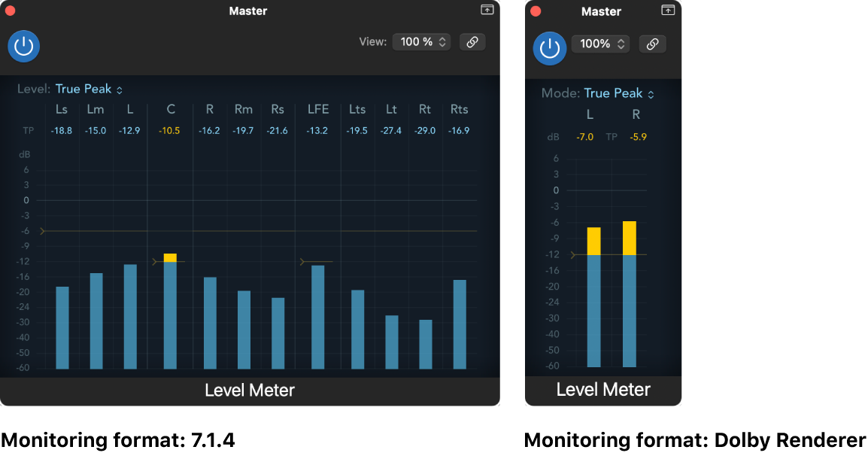The height and width of the screenshot is (459, 868).
Task: Click the link icon in the 7.1.4 meter window
Action: click(x=472, y=41)
